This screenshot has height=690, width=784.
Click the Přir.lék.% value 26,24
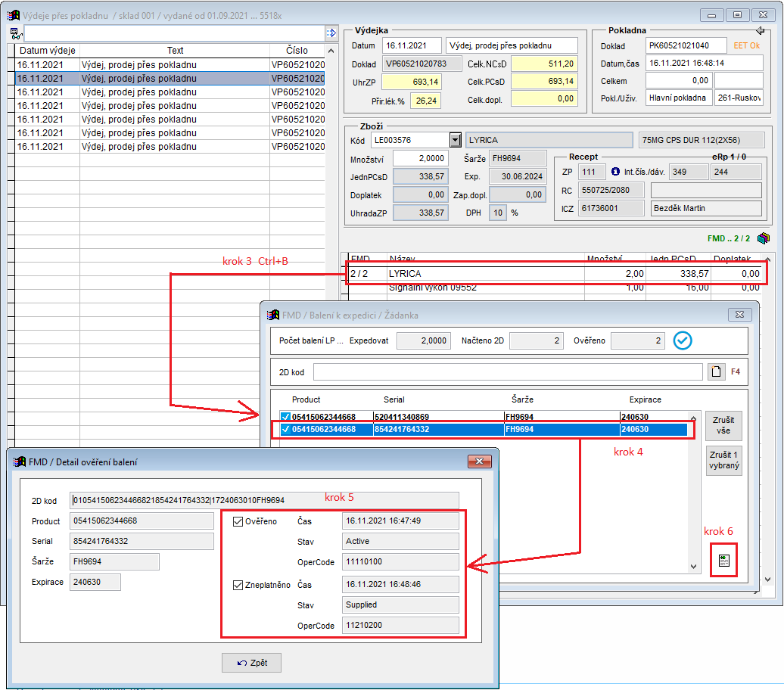425,101
